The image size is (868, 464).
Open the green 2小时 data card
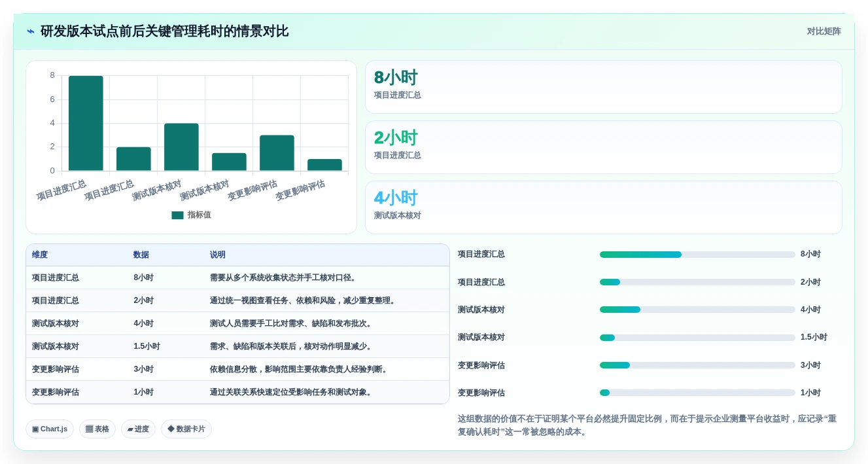click(x=603, y=147)
